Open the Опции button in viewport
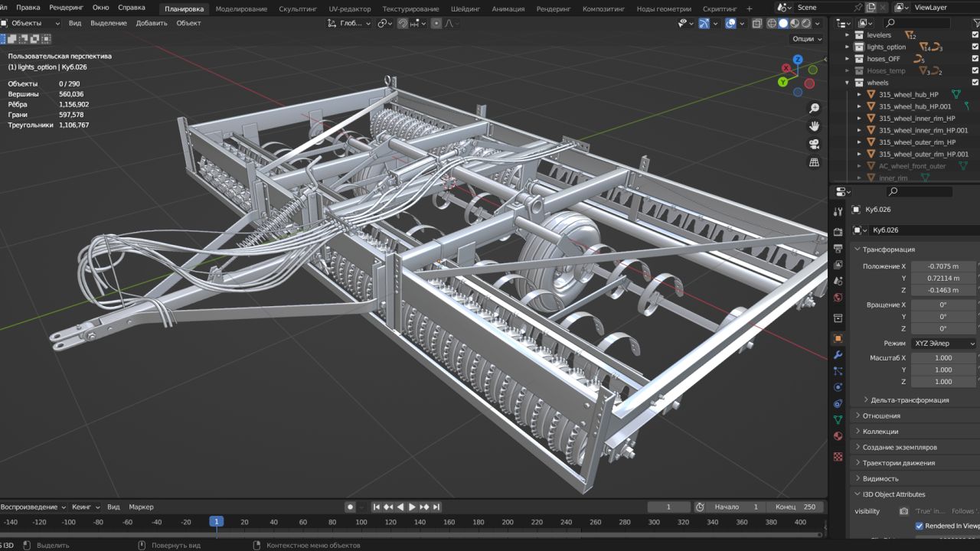This screenshot has height=551, width=980. coord(806,39)
